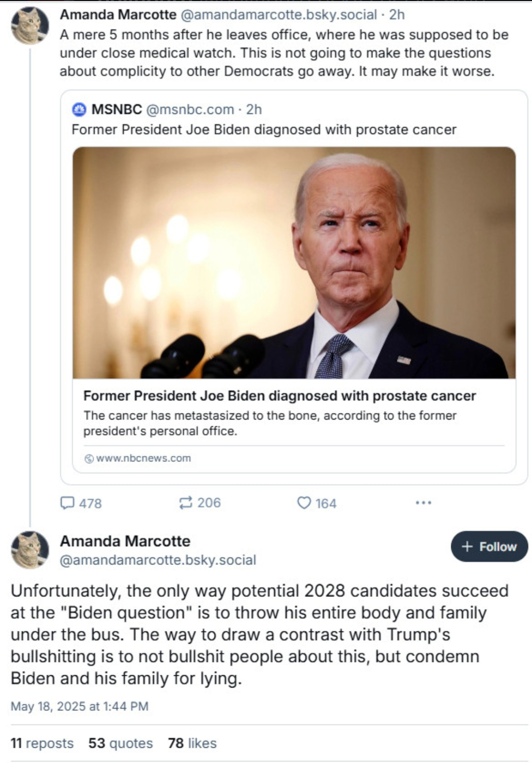The height and width of the screenshot is (763, 532).
Task: Repost the post with 206 reposts
Action: (186, 503)
